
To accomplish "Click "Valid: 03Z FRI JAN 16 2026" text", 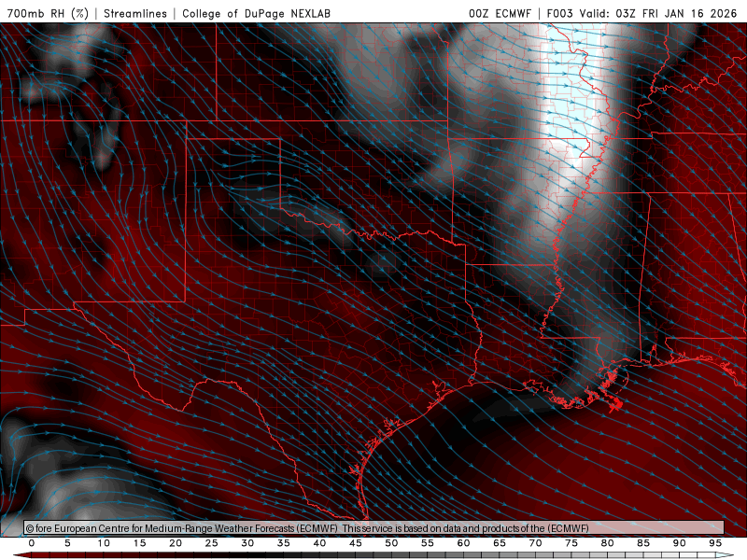I will (x=658, y=13).
